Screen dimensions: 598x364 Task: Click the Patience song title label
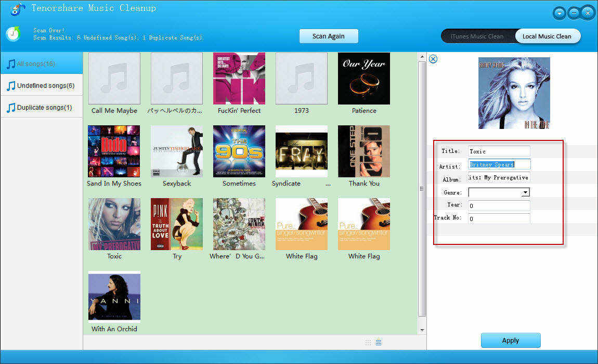[364, 111]
